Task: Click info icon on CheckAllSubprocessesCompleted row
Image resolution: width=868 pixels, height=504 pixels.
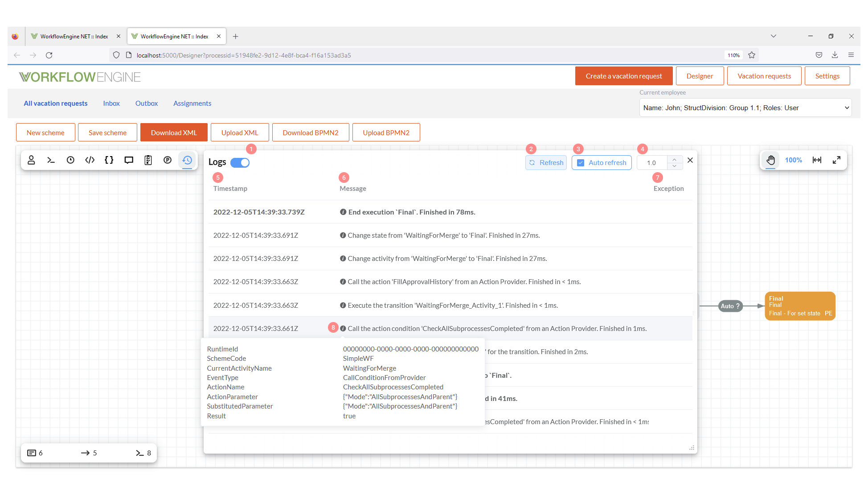Action: [343, 329]
